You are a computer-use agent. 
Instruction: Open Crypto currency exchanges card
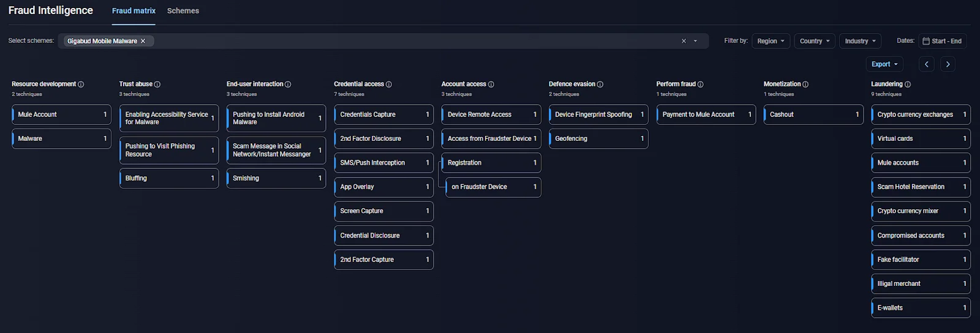pos(921,114)
